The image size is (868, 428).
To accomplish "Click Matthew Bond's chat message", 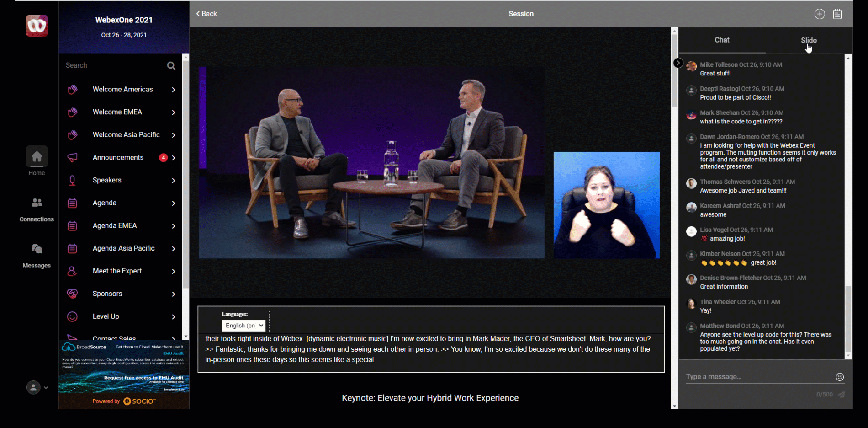I will tap(766, 342).
